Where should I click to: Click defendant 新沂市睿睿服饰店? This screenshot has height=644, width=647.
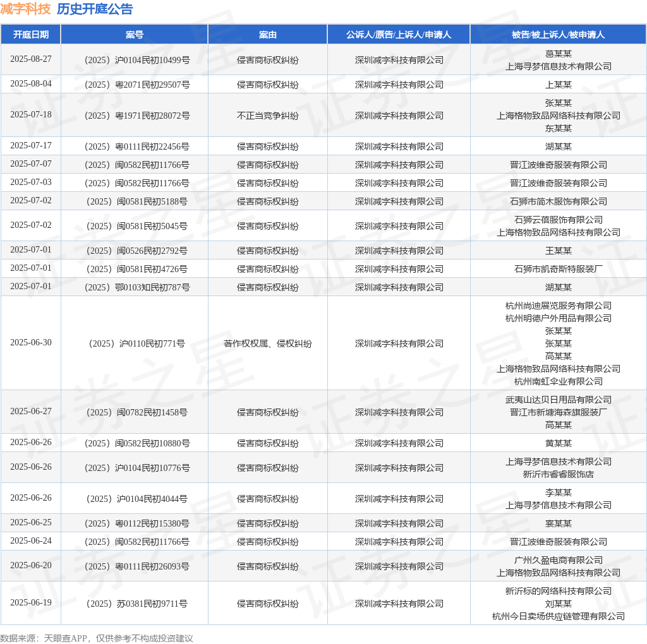(x=559, y=475)
